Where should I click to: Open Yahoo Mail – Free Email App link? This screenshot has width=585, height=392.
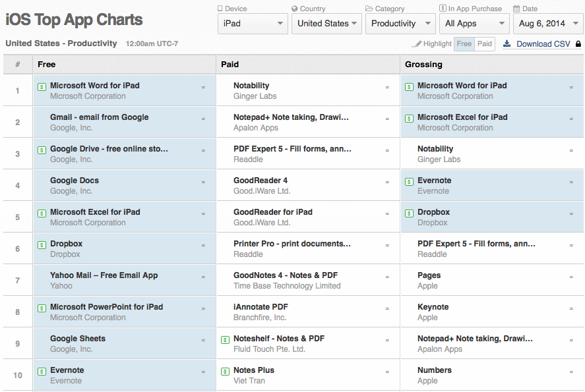(104, 275)
